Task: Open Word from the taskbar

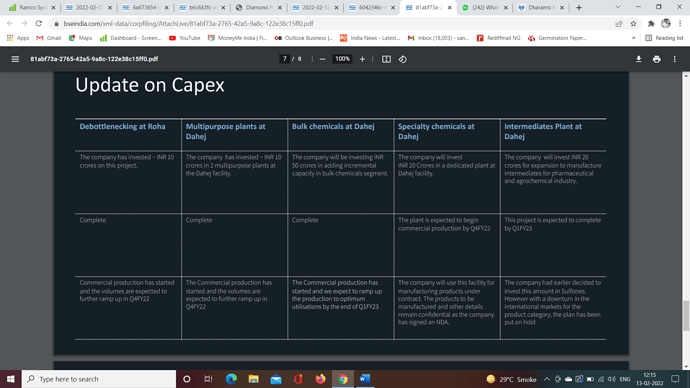Action: [x=365, y=379]
